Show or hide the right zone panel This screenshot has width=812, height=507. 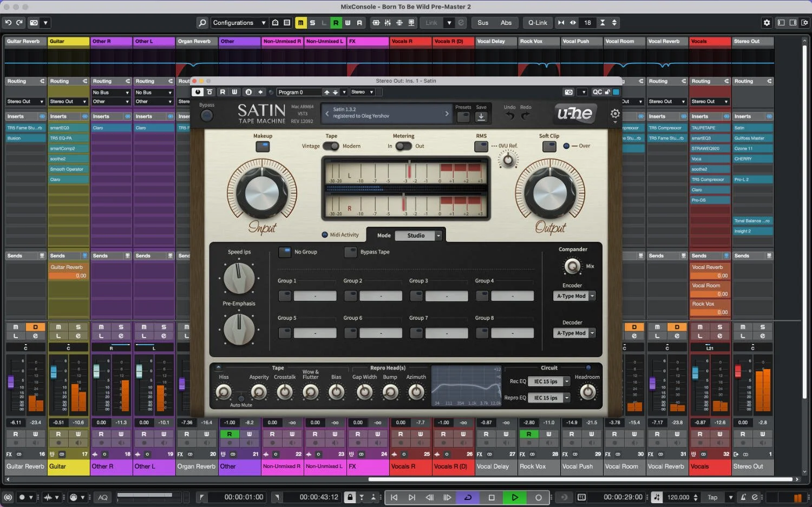[793, 23]
